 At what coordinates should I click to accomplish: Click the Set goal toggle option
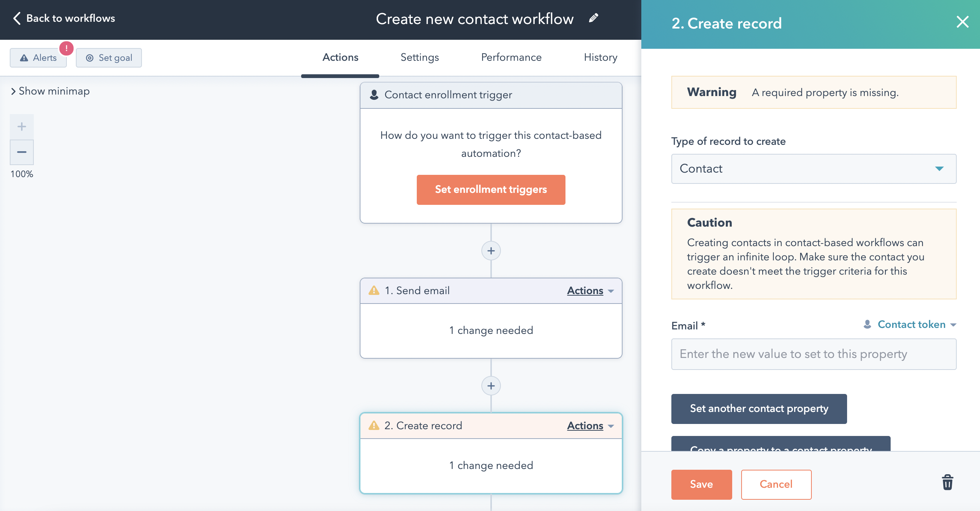click(x=109, y=58)
